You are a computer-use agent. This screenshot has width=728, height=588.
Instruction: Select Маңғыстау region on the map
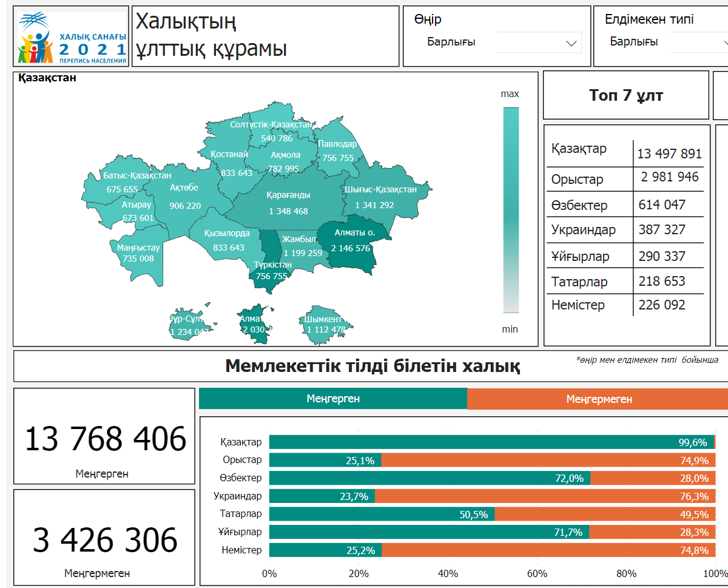[x=137, y=255]
